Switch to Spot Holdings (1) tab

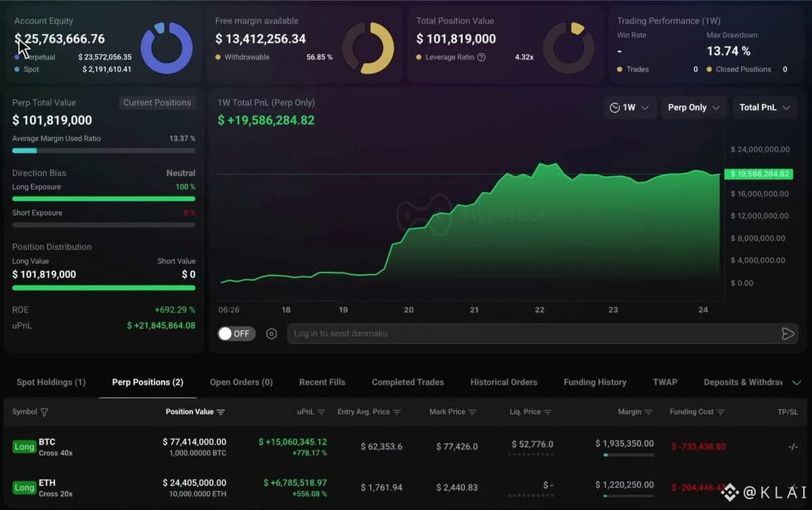pyautogui.click(x=51, y=382)
